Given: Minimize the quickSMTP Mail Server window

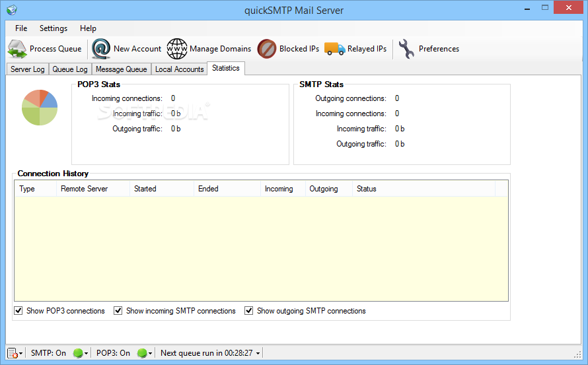Looking at the screenshot, I should [x=527, y=8].
